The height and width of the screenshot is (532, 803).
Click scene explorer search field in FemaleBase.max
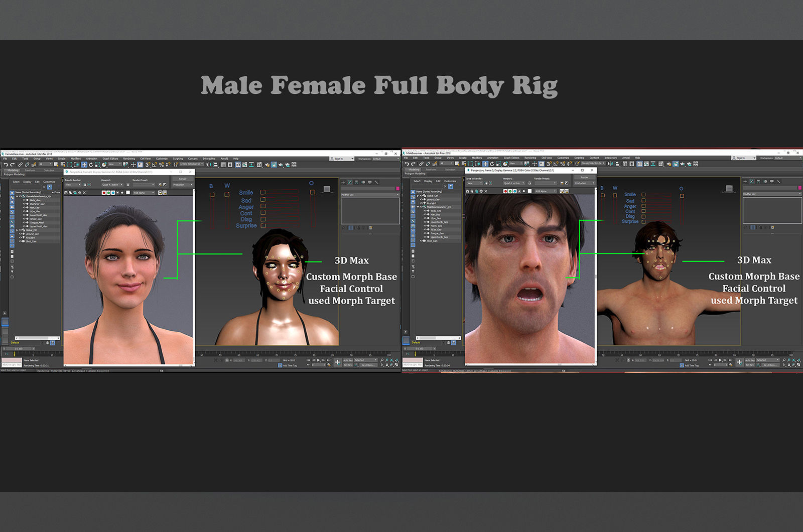coord(26,187)
